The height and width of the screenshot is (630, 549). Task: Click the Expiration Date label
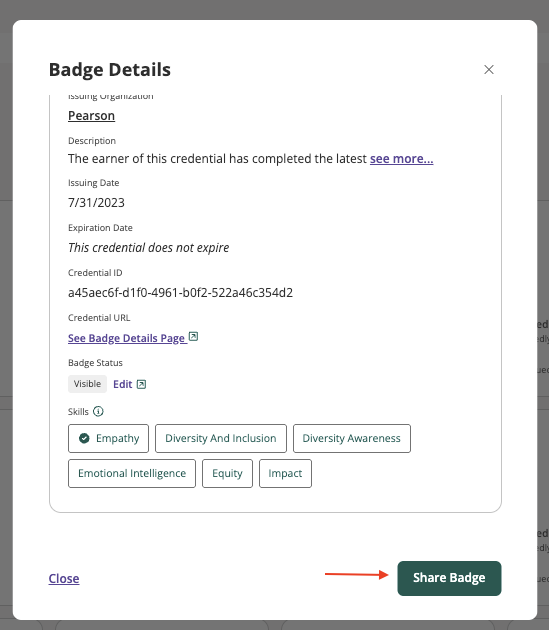coord(100,228)
